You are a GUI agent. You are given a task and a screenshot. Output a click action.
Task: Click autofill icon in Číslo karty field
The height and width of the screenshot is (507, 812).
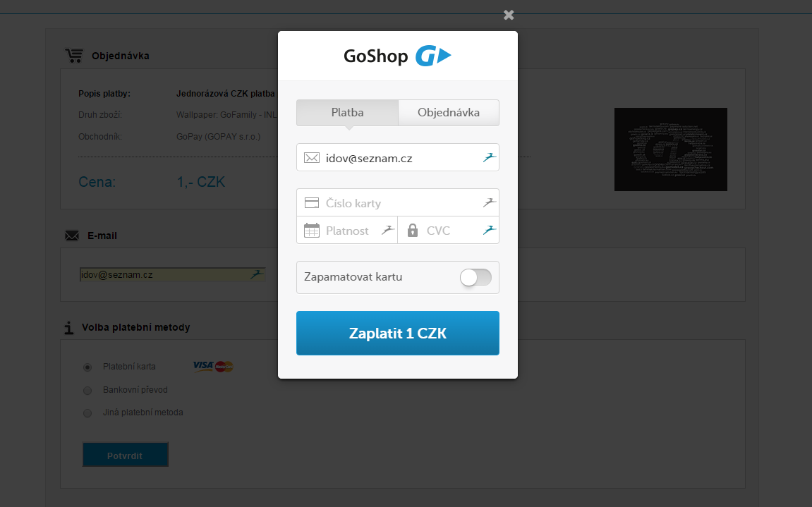coord(490,202)
